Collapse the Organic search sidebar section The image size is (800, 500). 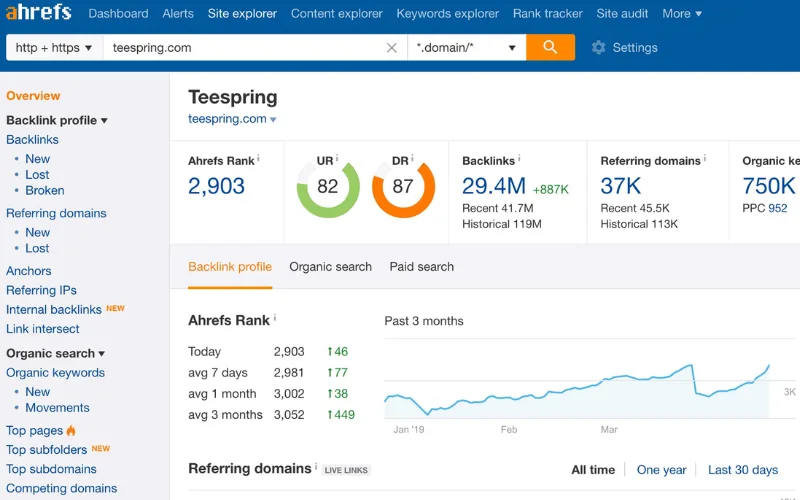click(x=56, y=353)
